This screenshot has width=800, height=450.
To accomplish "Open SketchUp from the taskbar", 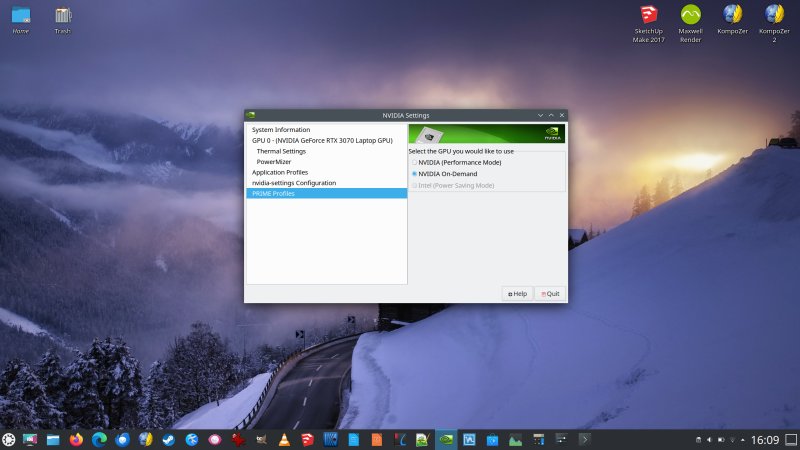I will pyautogui.click(x=307, y=439).
